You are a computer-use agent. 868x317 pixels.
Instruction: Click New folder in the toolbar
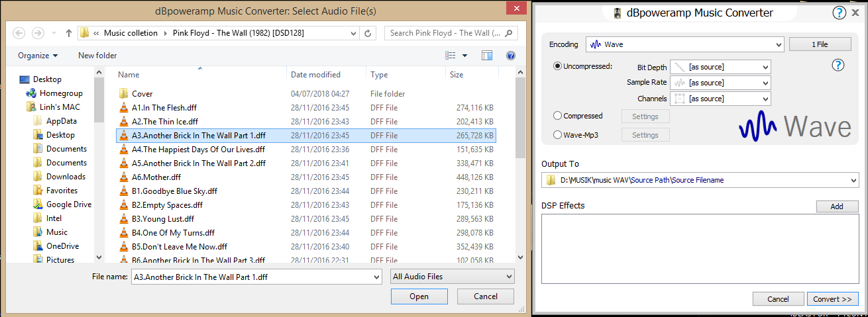97,56
